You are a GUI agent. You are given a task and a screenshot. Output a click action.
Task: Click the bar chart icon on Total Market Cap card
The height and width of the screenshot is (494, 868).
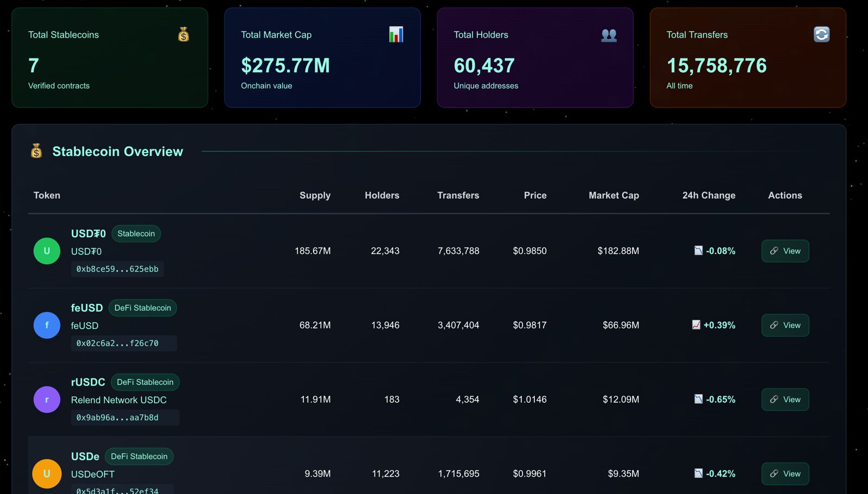click(396, 35)
